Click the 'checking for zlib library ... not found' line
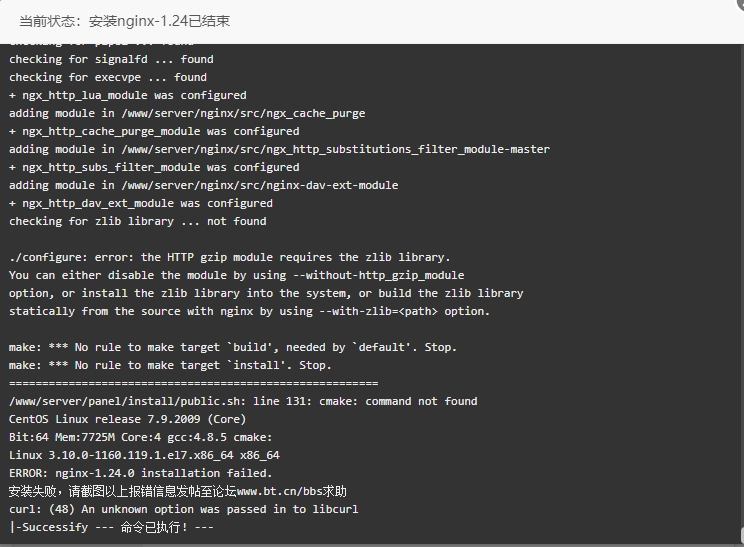The image size is (744, 547). [138, 221]
